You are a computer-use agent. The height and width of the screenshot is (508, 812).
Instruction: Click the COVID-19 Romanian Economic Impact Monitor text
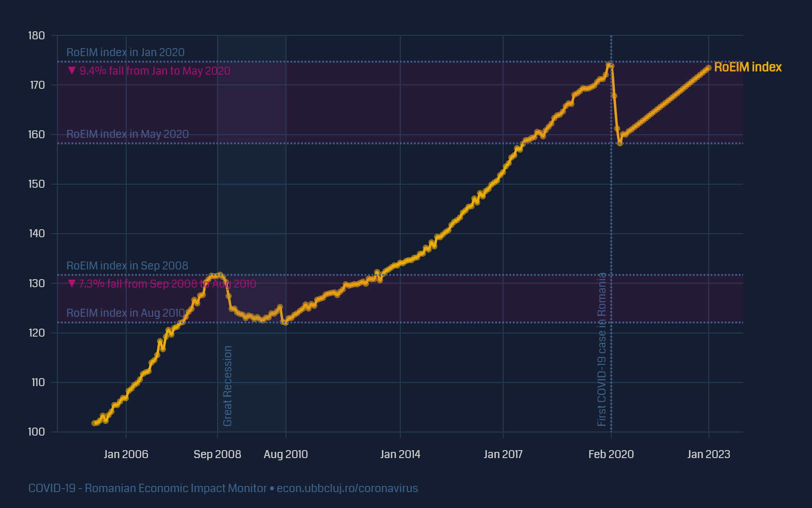147,488
